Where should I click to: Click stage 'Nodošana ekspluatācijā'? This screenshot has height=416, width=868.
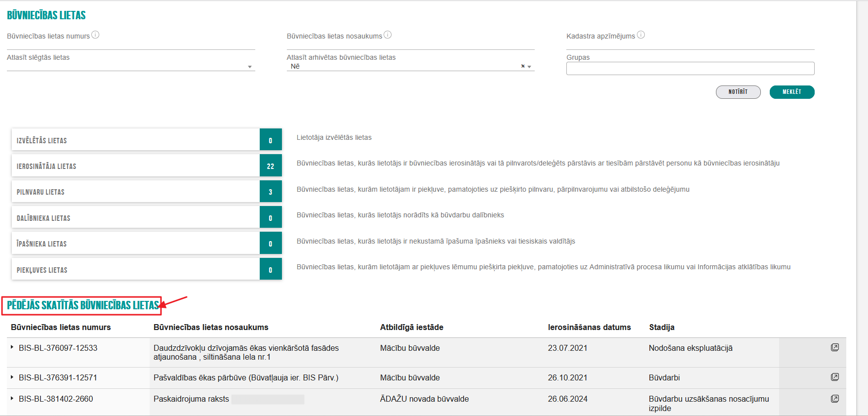pos(691,348)
